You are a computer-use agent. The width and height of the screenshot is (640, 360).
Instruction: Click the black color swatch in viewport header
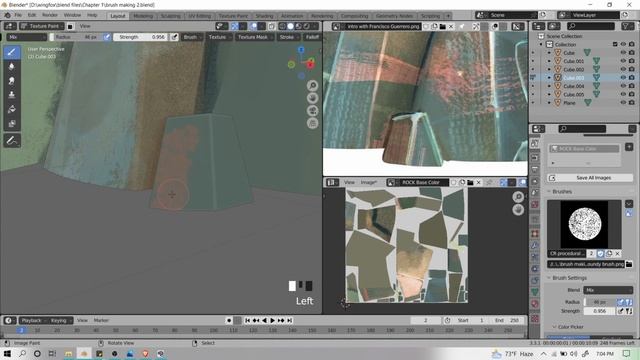pos(70,27)
